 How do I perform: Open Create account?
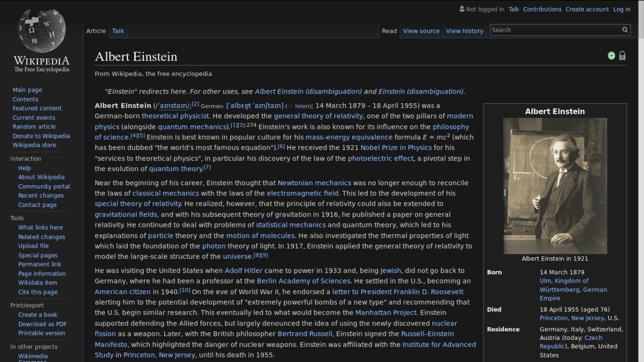tap(587, 9)
